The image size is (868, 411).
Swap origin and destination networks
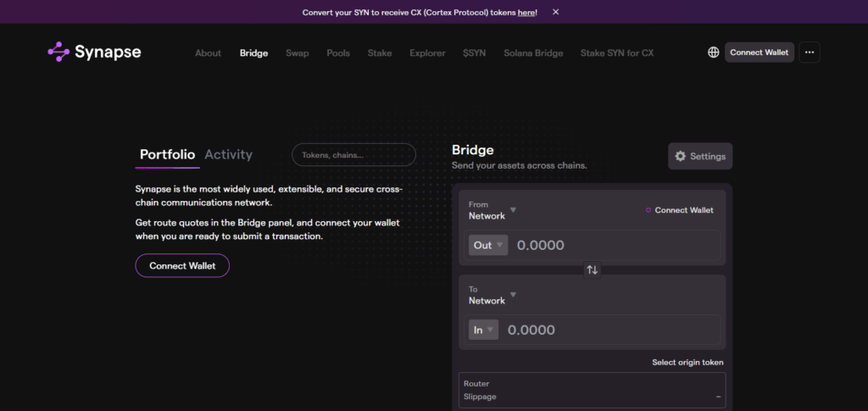coord(593,270)
